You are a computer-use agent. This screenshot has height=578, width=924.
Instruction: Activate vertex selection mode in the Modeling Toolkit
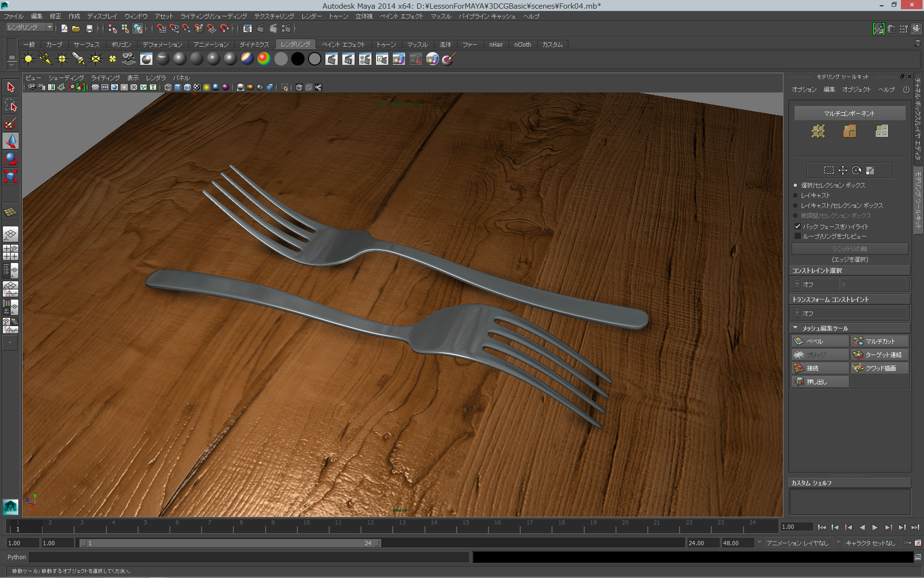pos(818,131)
